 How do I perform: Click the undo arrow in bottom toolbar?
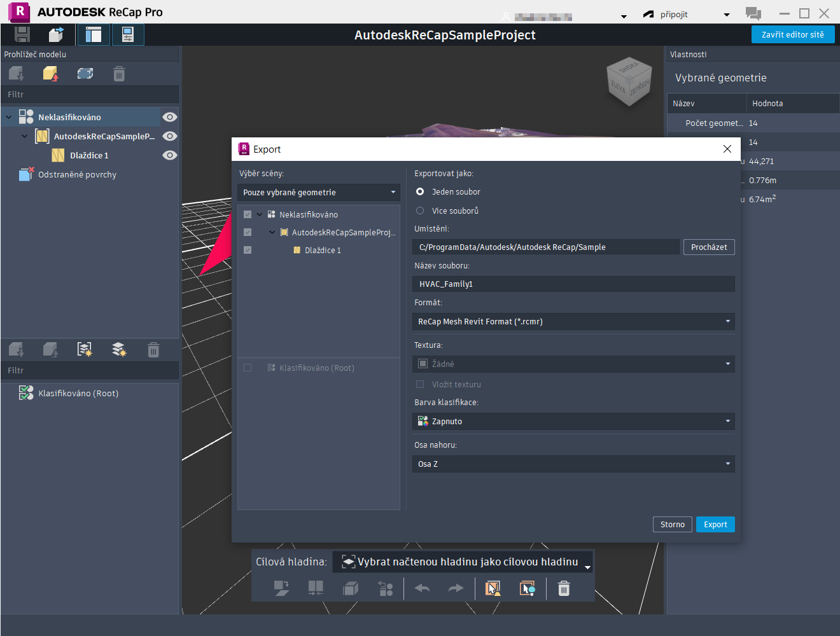[422, 588]
